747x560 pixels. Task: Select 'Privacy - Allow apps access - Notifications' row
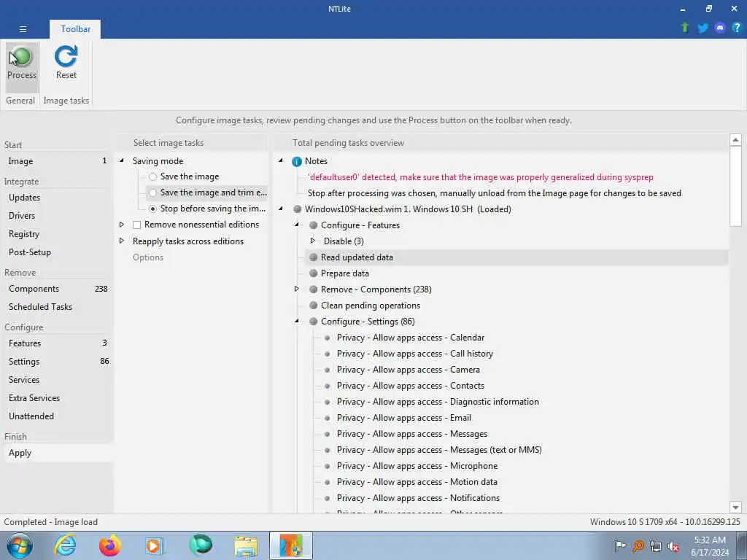point(418,498)
